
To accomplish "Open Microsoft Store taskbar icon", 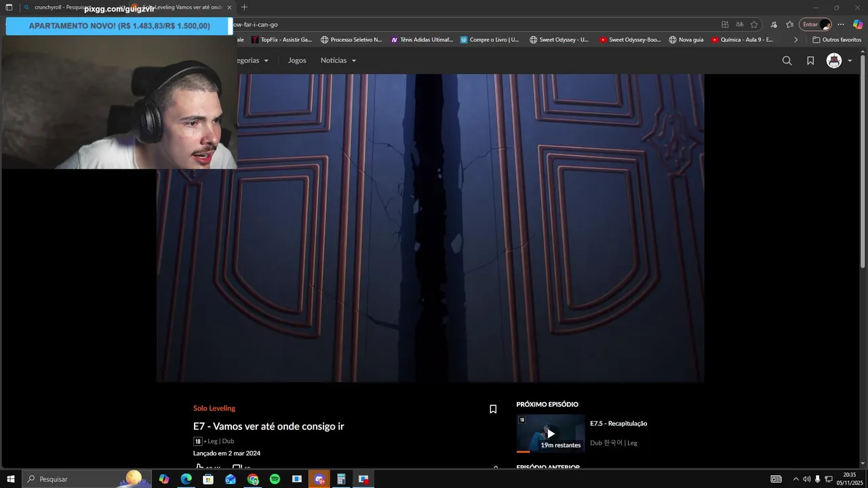I will pos(208,479).
